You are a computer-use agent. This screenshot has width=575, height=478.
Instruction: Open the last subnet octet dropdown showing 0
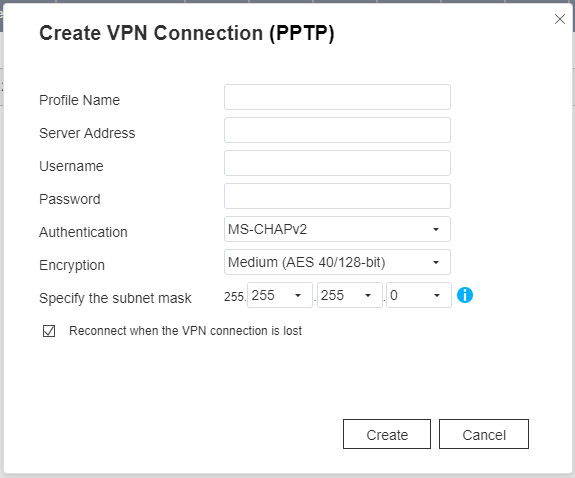(419, 295)
